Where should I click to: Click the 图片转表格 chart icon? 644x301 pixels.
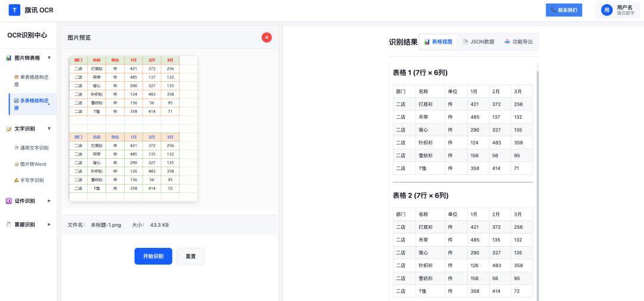[x=8, y=58]
